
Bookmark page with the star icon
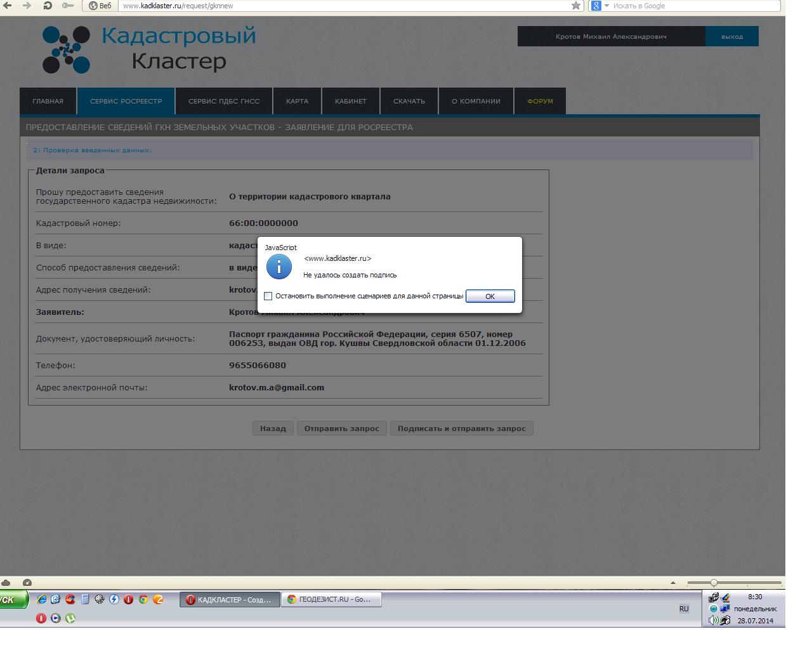coord(575,6)
